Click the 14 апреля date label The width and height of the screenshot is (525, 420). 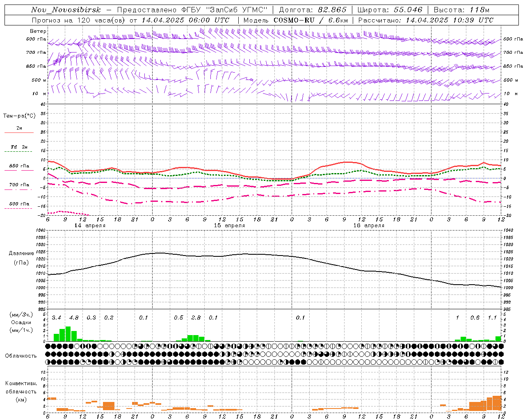(x=90, y=226)
